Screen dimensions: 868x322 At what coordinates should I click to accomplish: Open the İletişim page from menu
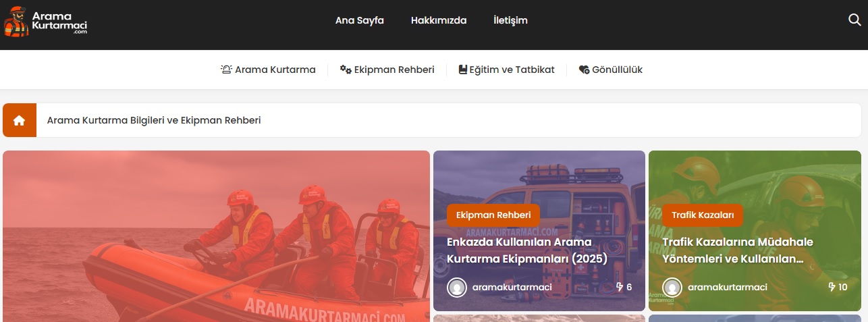[510, 20]
